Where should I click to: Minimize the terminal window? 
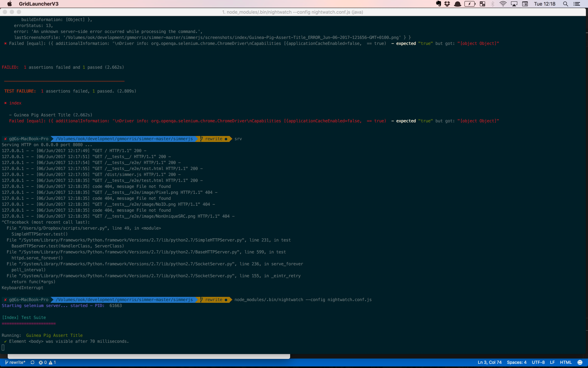[12, 12]
